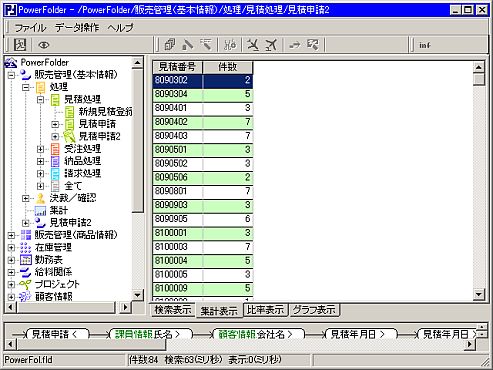Select the 受注処理 tree item
Screen dimensions: 493x370
pyautogui.click(x=82, y=149)
